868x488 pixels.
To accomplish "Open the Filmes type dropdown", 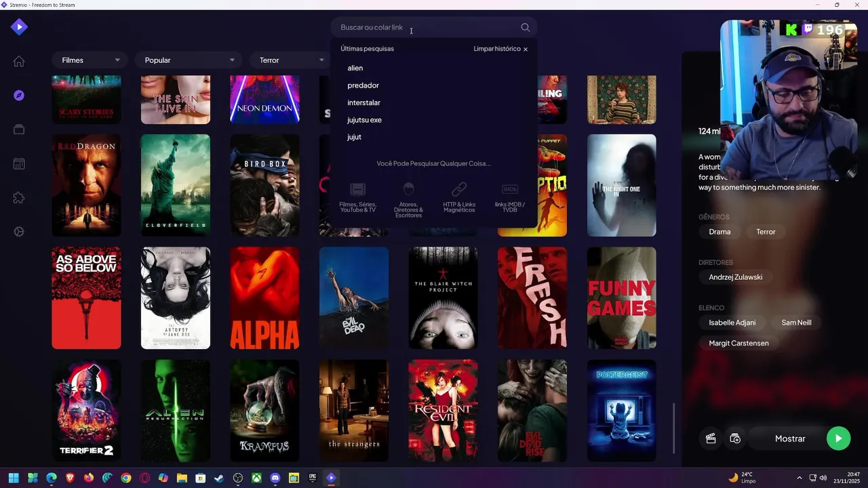I will (90, 60).
